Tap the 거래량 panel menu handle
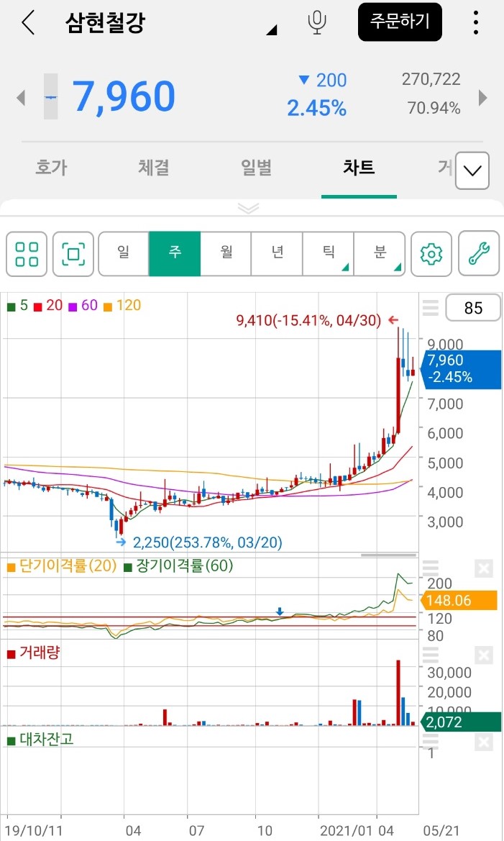Screen dimensions: 504x841 pos(431,655)
